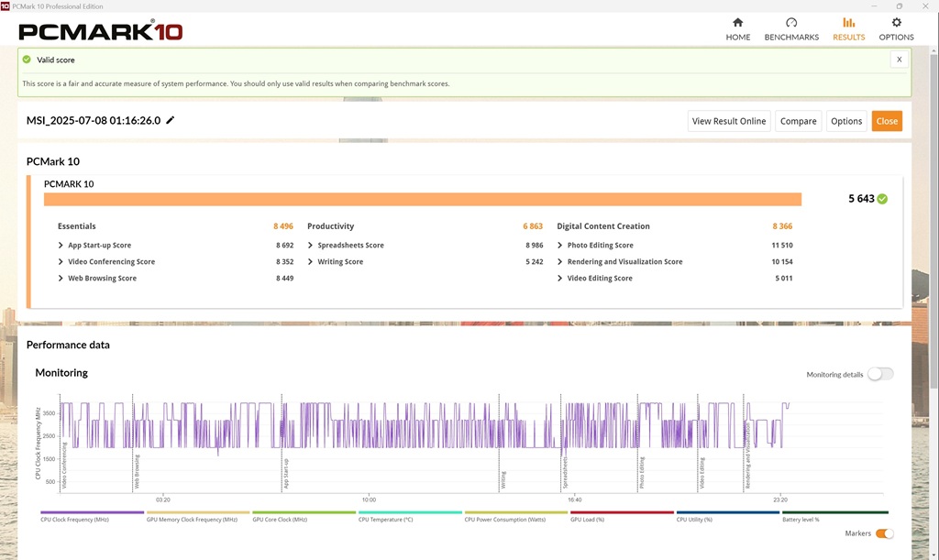Click the PCMark 10 logo
Screen dimensions: 939x560
point(101,30)
